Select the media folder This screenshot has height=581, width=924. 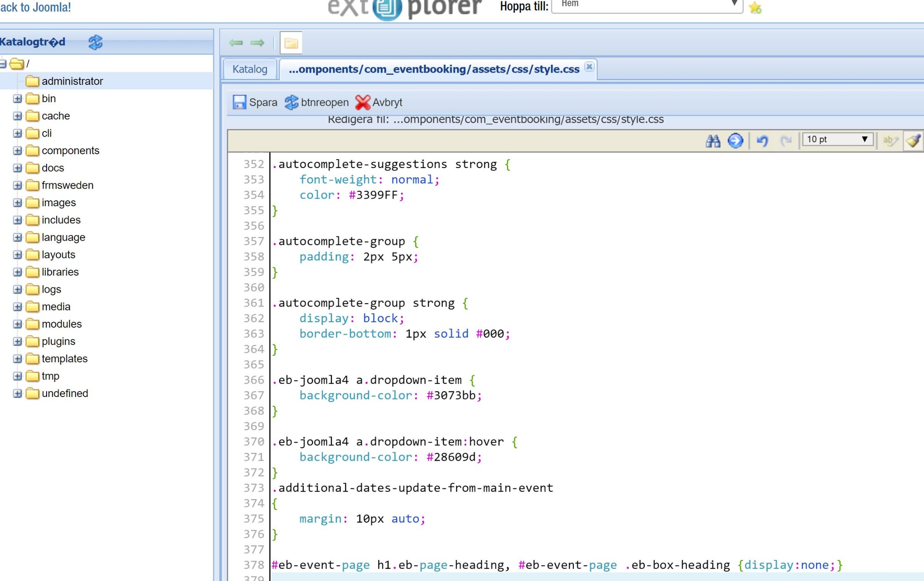tap(56, 307)
